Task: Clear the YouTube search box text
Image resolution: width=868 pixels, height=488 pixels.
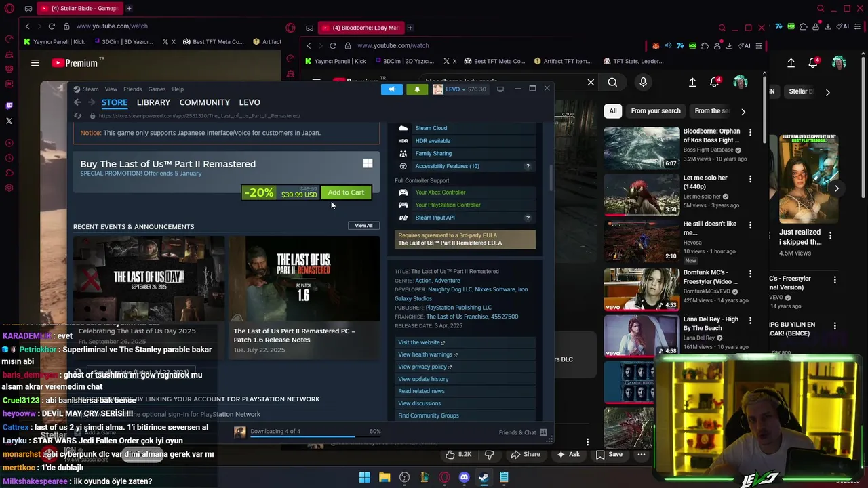Action: click(x=591, y=83)
